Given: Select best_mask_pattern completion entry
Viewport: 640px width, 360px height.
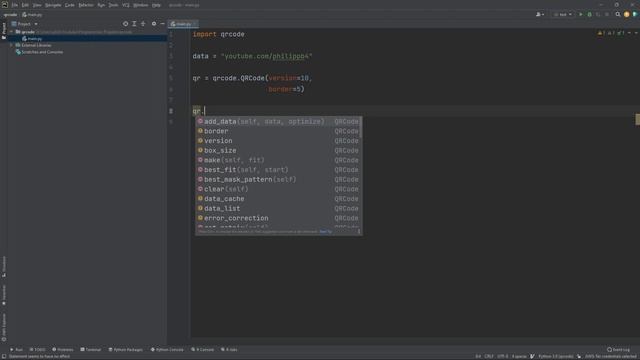Looking at the screenshot, I should [278, 180].
